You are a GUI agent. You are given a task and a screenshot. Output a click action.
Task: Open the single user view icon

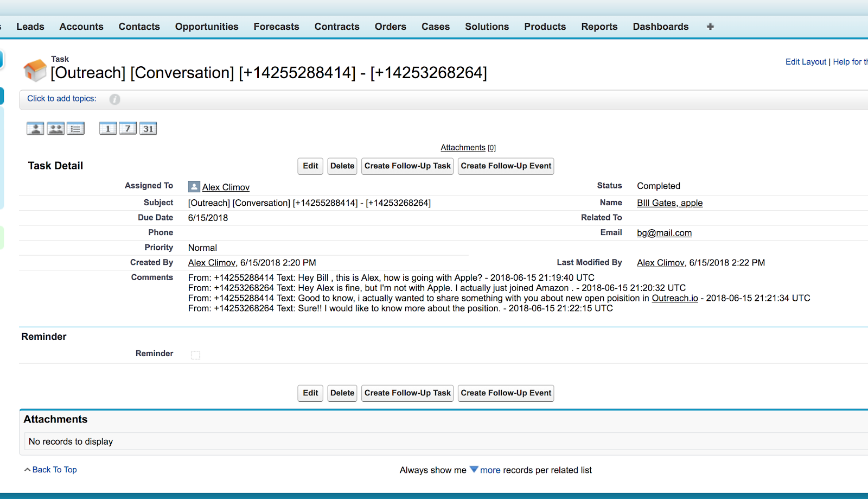coord(35,129)
